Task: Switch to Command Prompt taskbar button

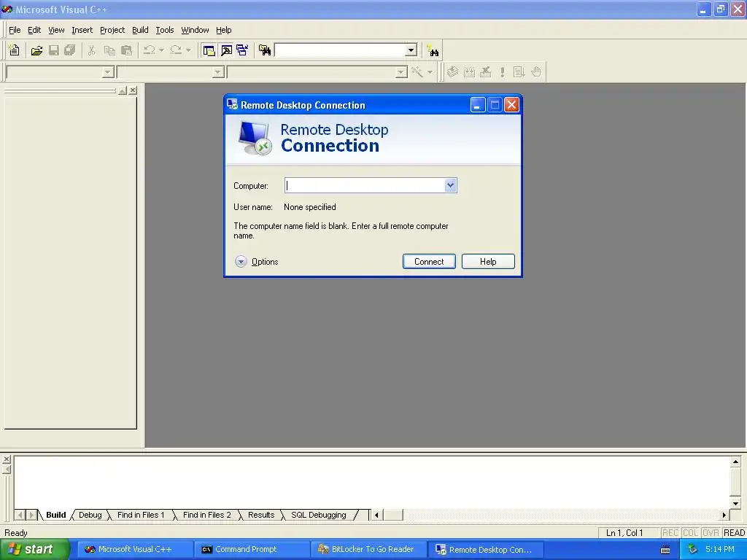Action: tap(252, 550)
